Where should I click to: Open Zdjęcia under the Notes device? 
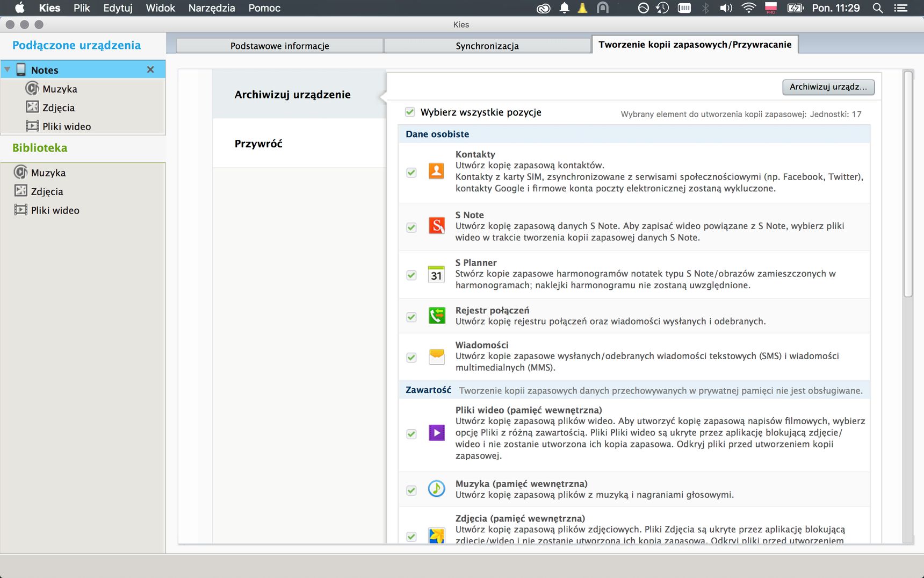[59, 108]
